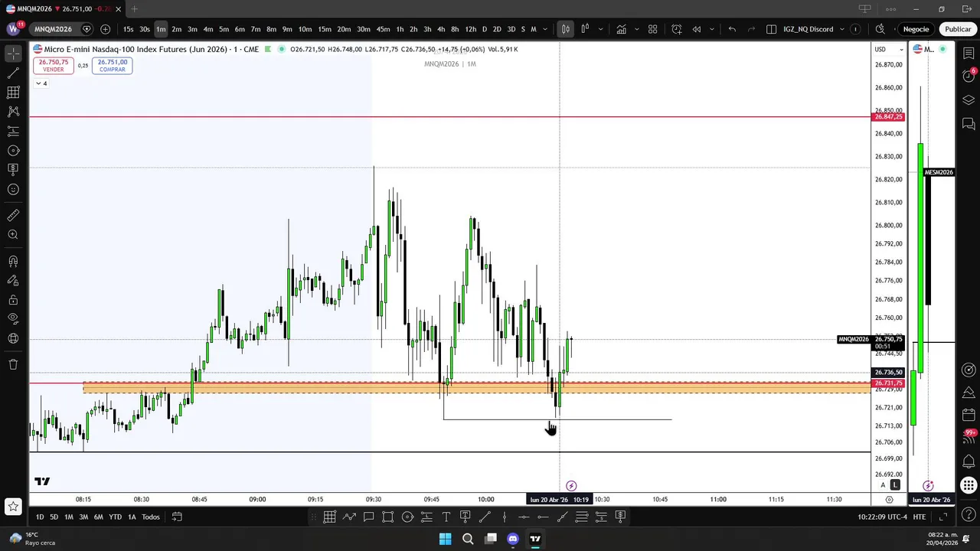Open Discord from the Windows taskbar
Image resolution: width=980 pixels, height=551 pixels.
[x=513, y=539]
